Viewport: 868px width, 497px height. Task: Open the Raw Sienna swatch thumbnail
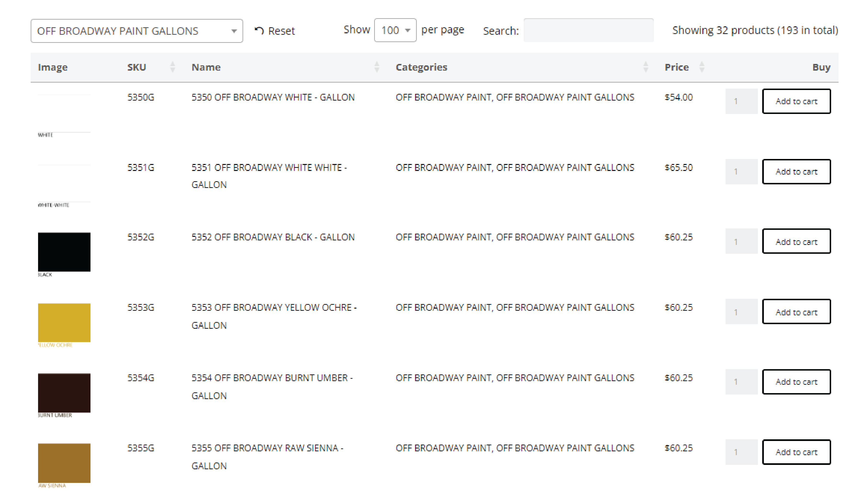(64, 463)
